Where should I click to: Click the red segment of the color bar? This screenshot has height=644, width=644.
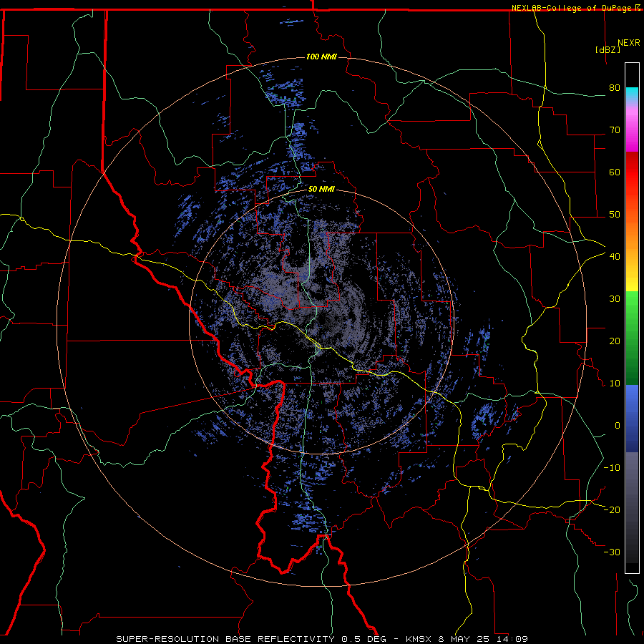tap(632, 172)
